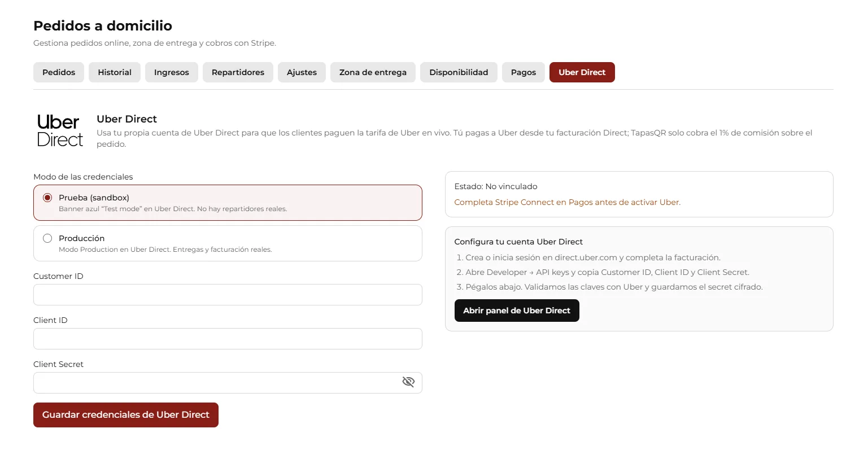Click the sandbox 'Banner azul' description text
The height and width of the screenshot is (459, 868).
(173, 209)
